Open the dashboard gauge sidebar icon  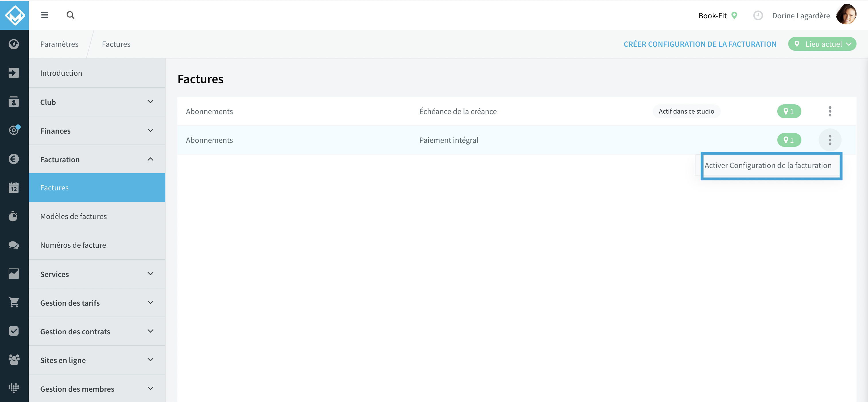pyautogui.click(x=14, y=44)
